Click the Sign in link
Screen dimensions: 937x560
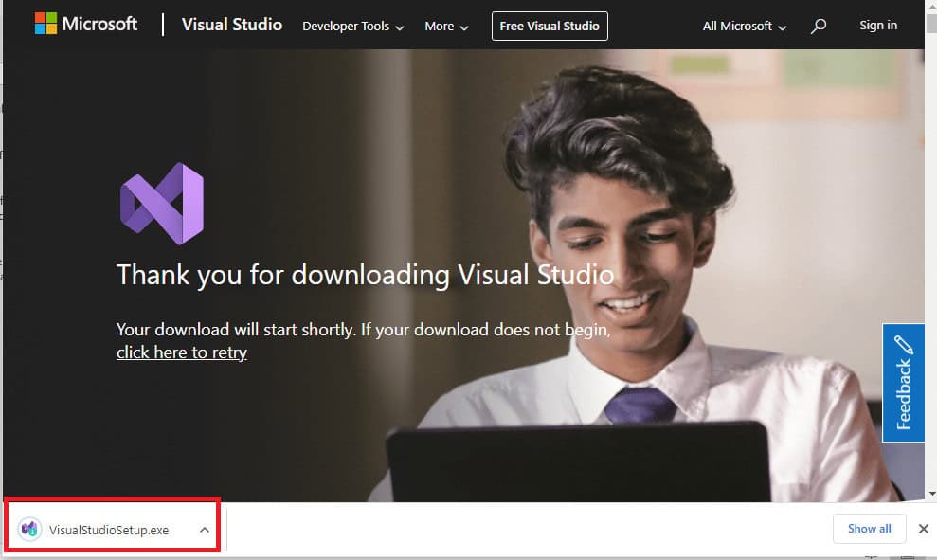tap(878, 25)
